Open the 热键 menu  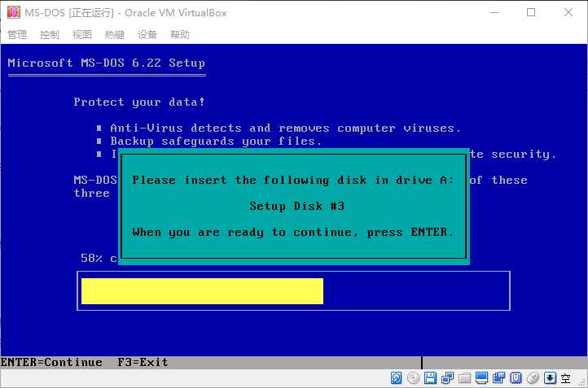click(x=115, y=34)
